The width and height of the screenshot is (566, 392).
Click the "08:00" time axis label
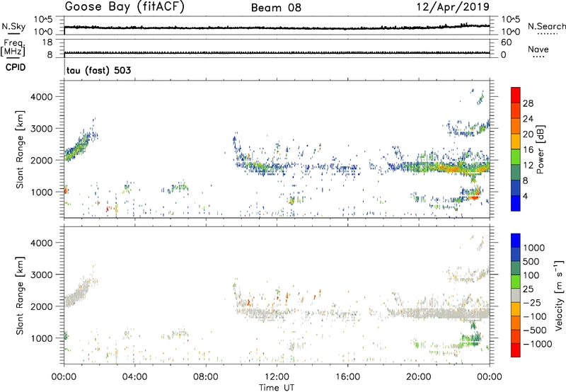(x=205, y=377)
